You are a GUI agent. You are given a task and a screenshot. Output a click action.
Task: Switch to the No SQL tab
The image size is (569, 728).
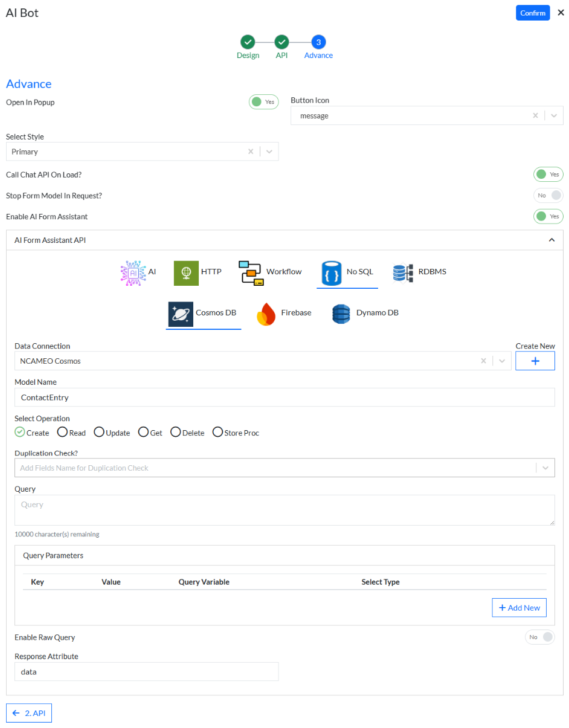347,272
